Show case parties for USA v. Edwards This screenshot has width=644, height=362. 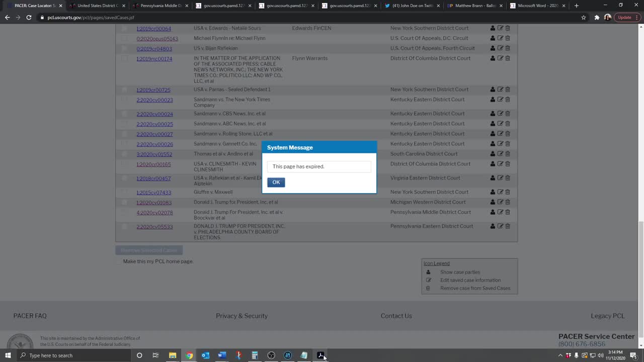493,28
